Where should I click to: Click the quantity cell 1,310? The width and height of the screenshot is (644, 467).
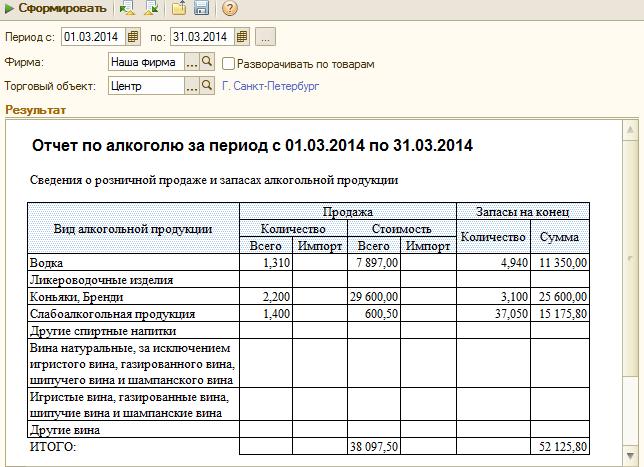[266, 263]
